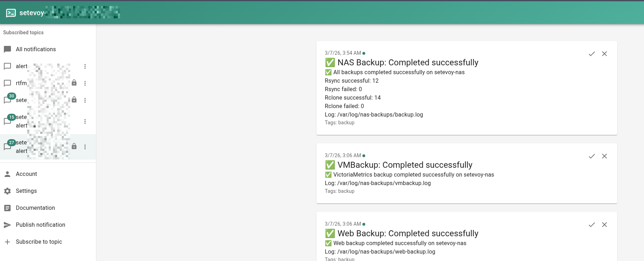Open options menu for rtfm topic
Screen dimensions: 644x261
click(x=85, y=83)
